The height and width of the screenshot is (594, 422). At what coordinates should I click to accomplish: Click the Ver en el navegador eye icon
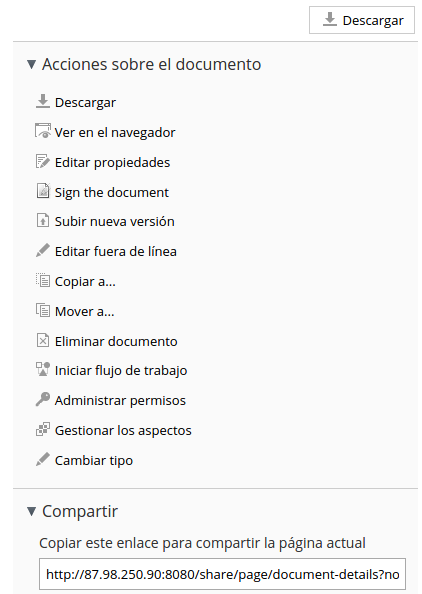(x=43, y=131)
